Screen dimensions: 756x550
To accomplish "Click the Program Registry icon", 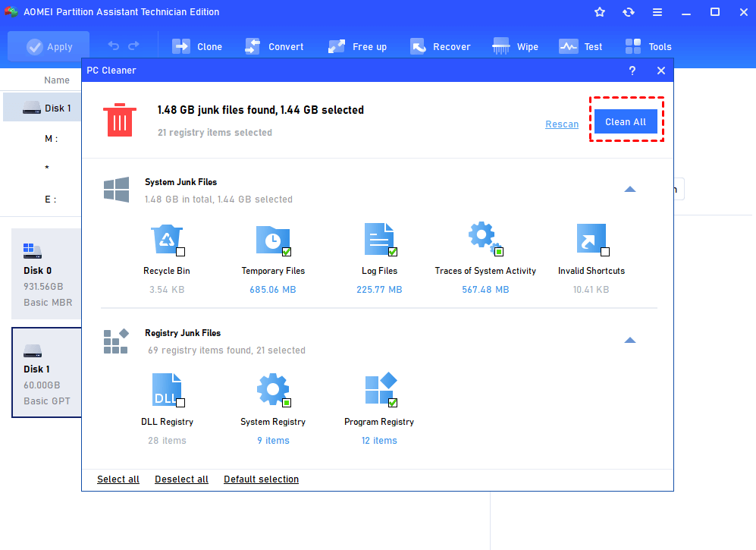I will point(381,388).
